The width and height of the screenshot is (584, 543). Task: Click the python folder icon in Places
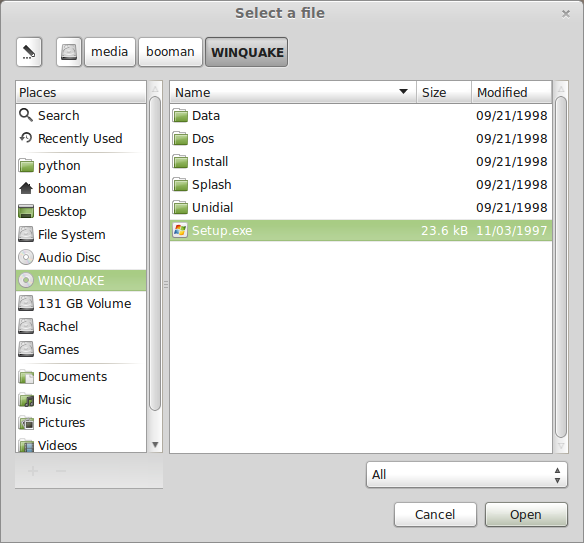pyautogui.click(x=26, y=165)
